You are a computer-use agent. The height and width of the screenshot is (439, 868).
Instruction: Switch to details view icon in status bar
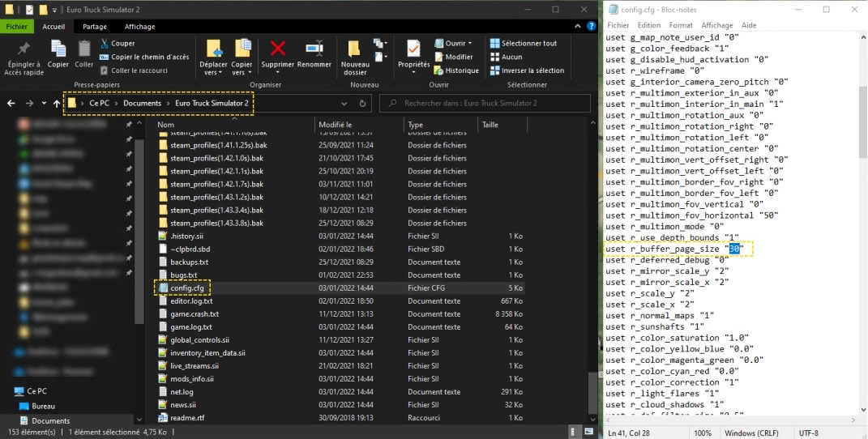pos(574,433)
